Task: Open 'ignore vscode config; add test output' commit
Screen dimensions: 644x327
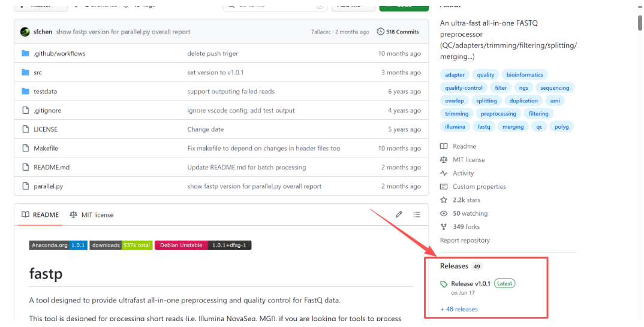Action: click(x=241, y=110)
